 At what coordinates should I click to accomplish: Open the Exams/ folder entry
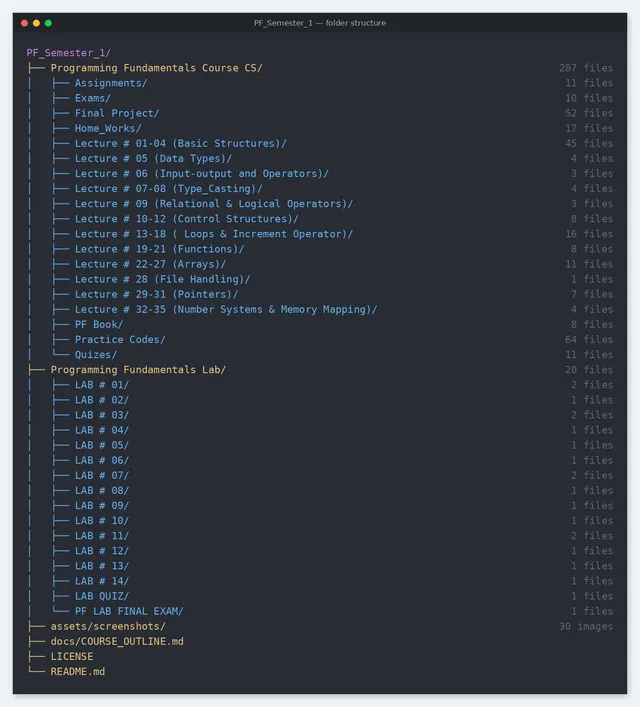(x=93, y=98)
